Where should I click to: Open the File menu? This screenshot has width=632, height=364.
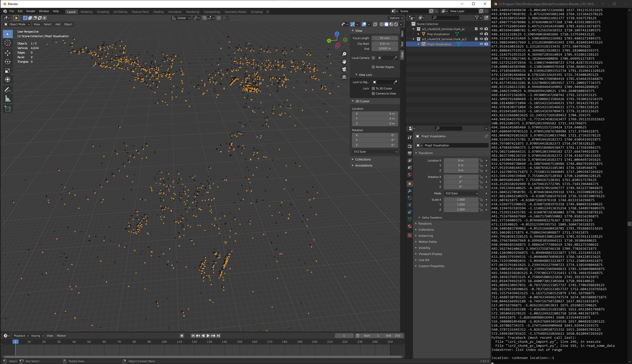(12, 11)
